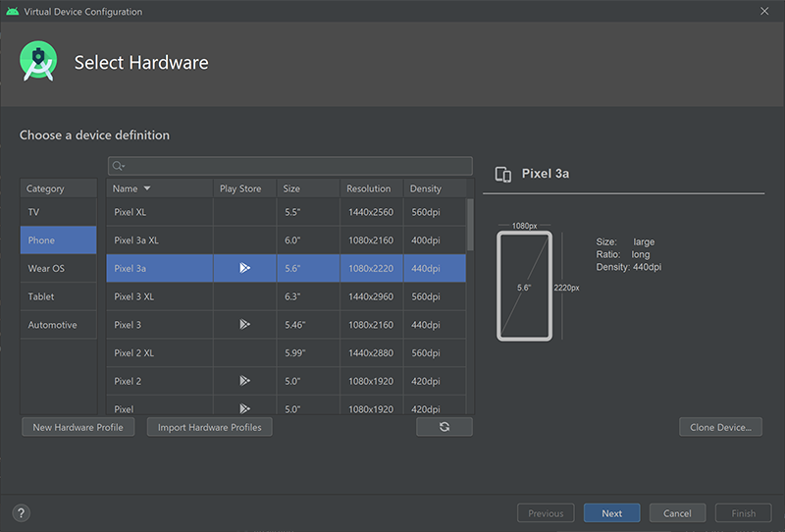This screenshot has height=532, width=785.
Task: Select the Automotive category
Action: [59, 325]
